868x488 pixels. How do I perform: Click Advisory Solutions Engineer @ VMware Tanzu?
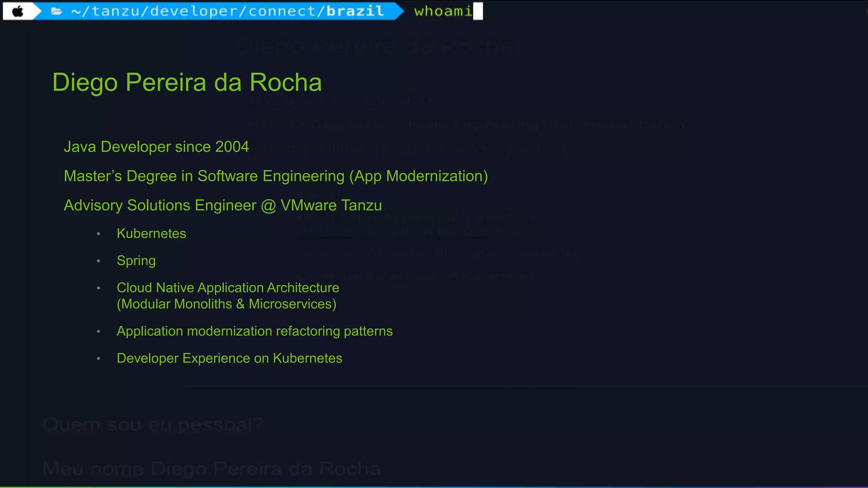[223, 205]
